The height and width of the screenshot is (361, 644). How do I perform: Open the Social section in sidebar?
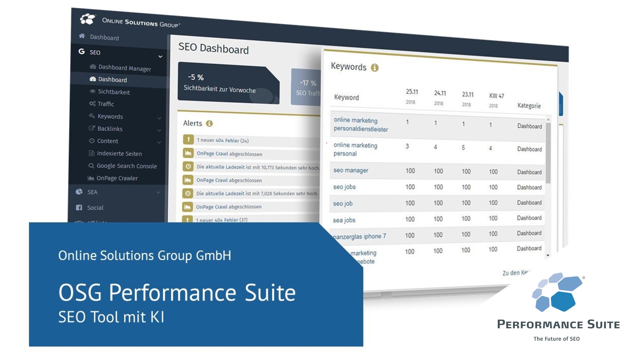[x=95, y=208]
